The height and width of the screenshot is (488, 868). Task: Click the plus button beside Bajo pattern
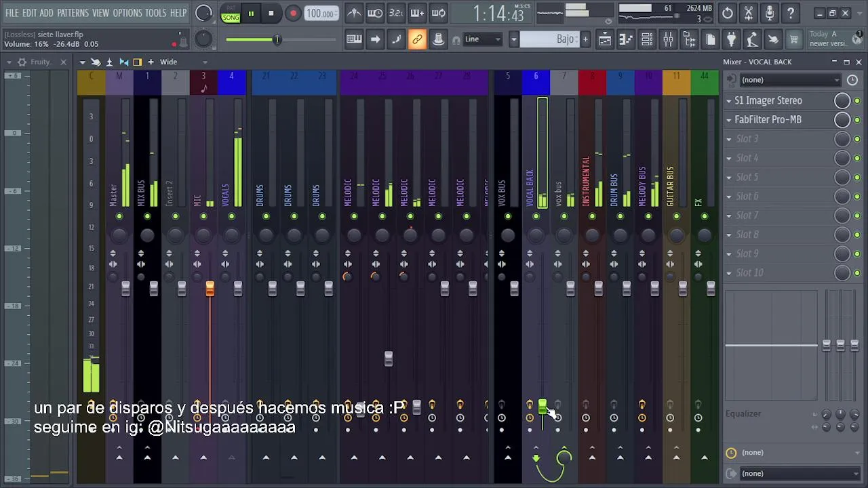tap(585, 39)
